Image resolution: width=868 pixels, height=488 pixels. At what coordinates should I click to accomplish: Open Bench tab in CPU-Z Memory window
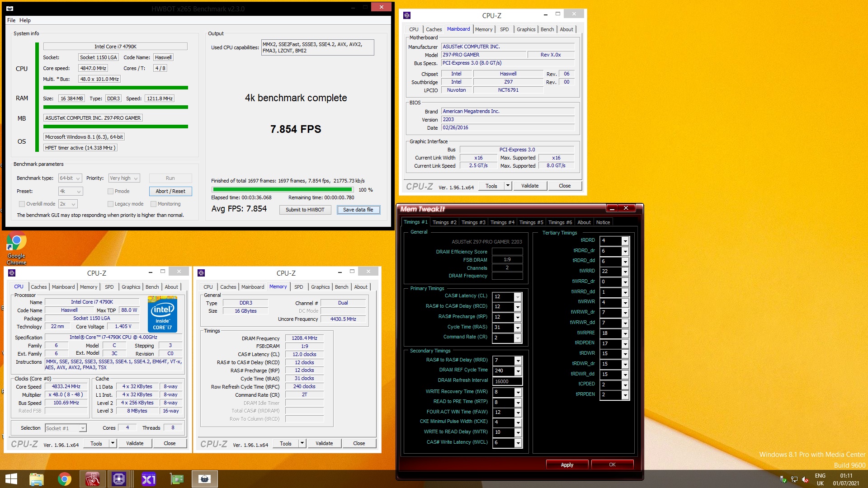pyautogui.click(x=341, y=287)
